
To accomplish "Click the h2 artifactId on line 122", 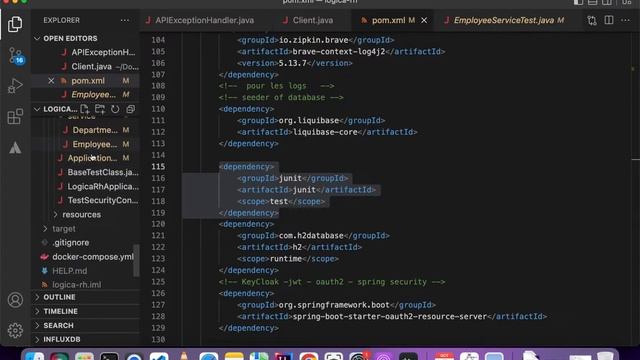I will point(297,247).
